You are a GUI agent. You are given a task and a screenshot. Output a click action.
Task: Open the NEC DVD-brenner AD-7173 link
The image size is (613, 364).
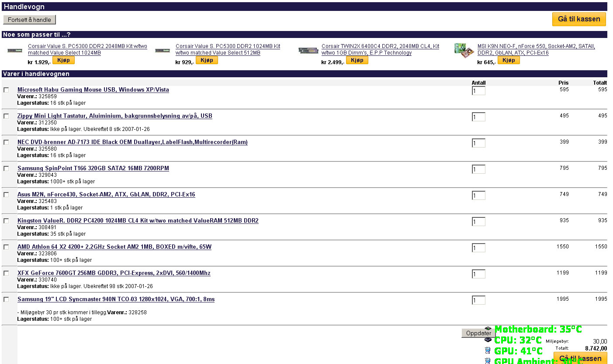click(132, 142)
